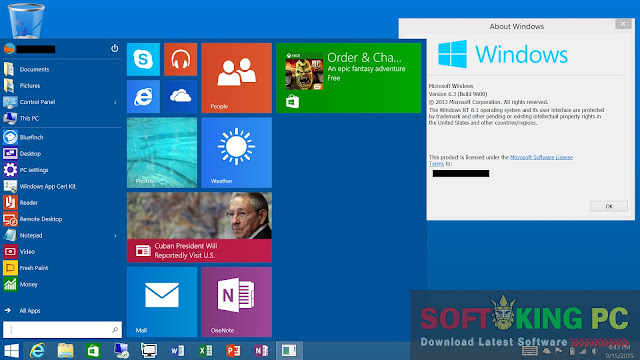Launch Windows App Cert Kit
Image resolution: width=640 pixels, height=360 pixels.
62,186
